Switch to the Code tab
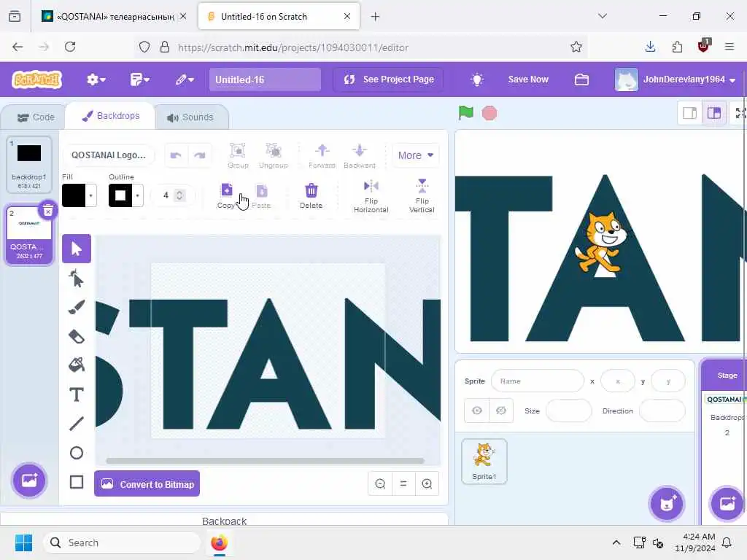The width and height of the screenshot is (747, 560). click(x=36, y=117)
